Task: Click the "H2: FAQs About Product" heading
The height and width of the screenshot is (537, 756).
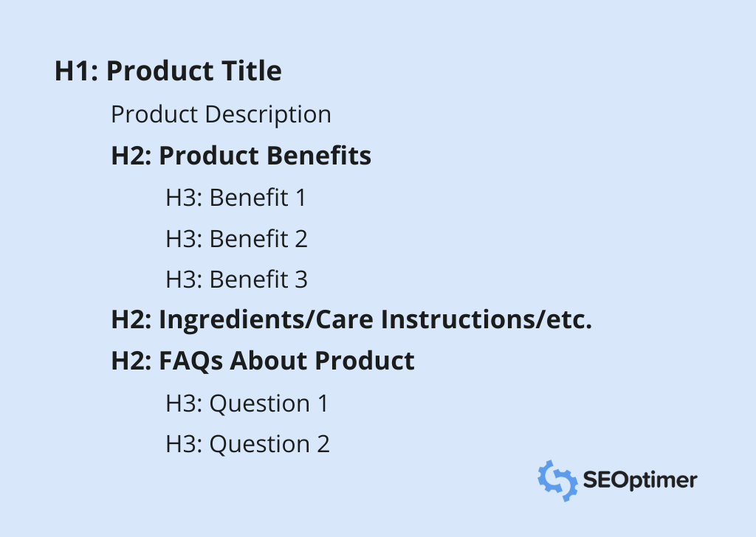Action: pyautogui.click(x=262, y=361)
